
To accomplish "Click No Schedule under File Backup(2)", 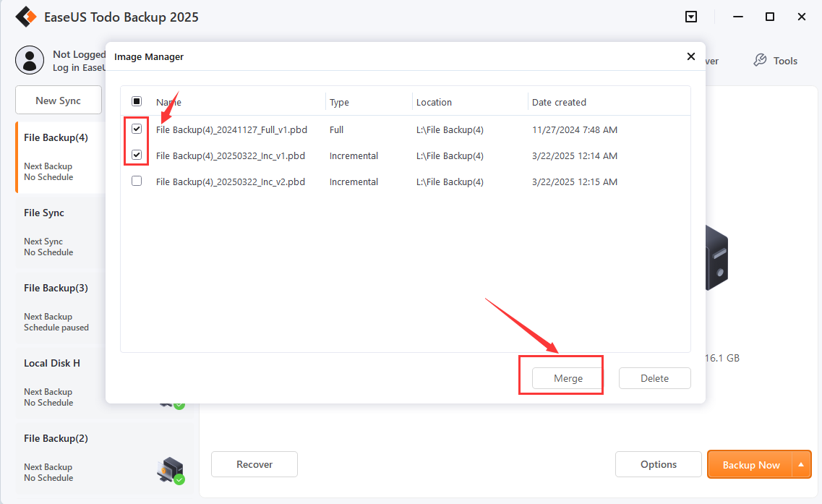I will [48, 478].
